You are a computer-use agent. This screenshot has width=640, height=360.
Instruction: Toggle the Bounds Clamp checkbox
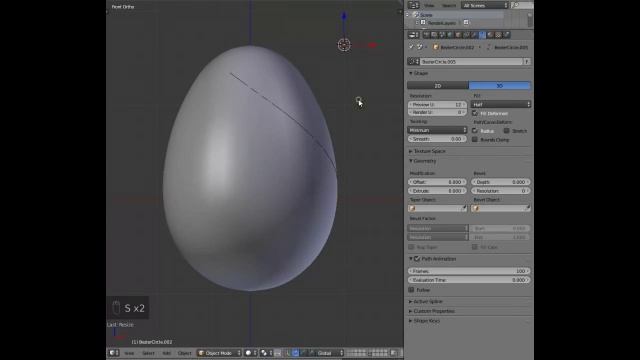coord(475,140)
